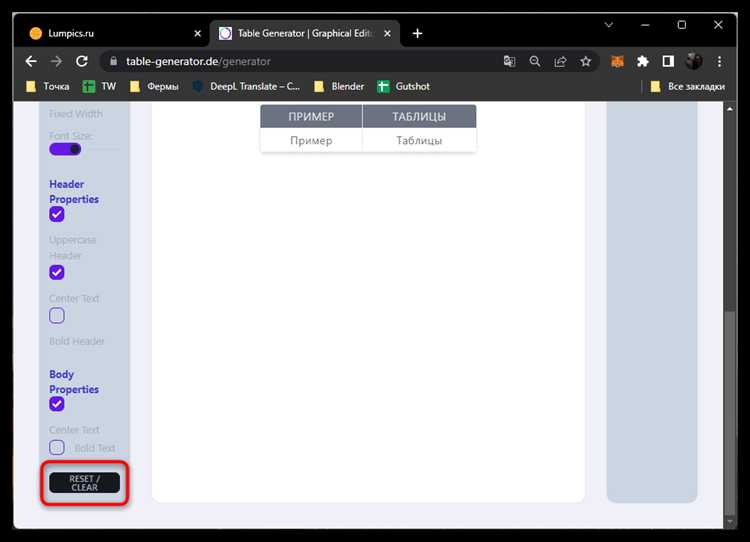
Task: Close the Table Generator tab
Action: tap(387, 33)
